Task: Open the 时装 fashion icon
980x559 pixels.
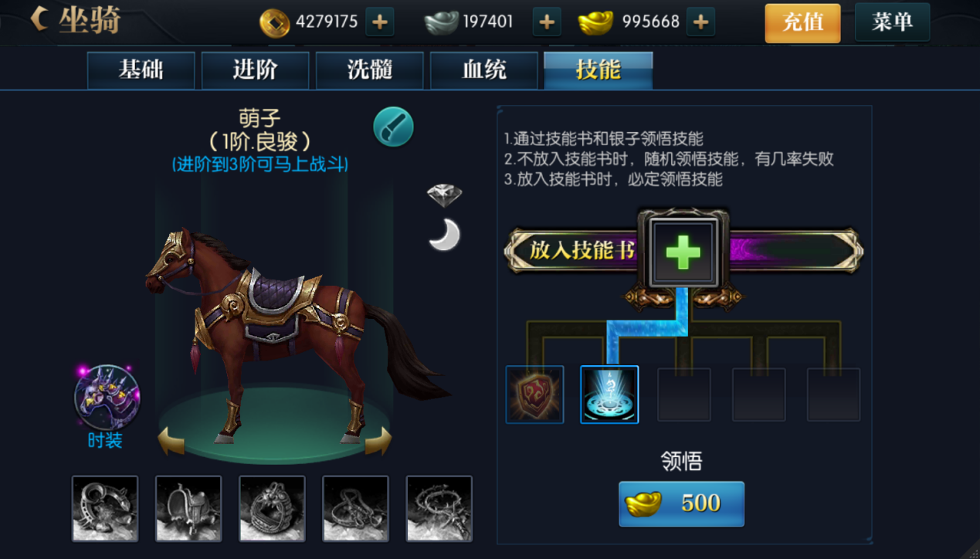Action: coord(107,397)
